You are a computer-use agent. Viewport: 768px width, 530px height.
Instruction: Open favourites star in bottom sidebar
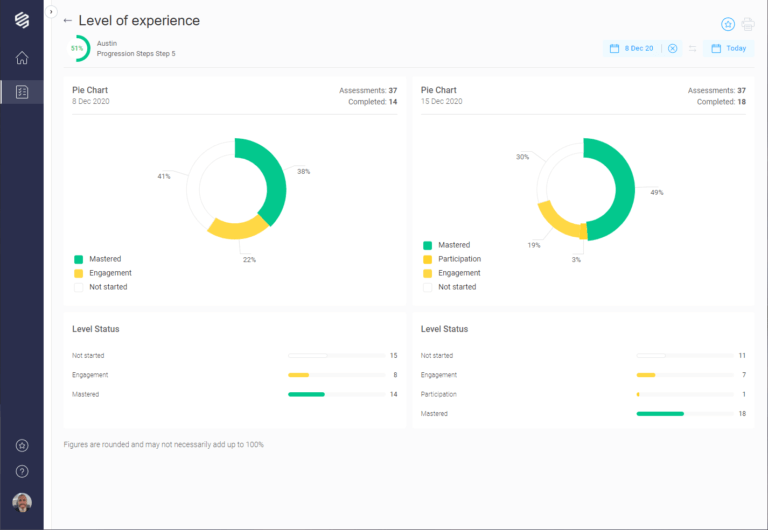click(x=22, y=445)
